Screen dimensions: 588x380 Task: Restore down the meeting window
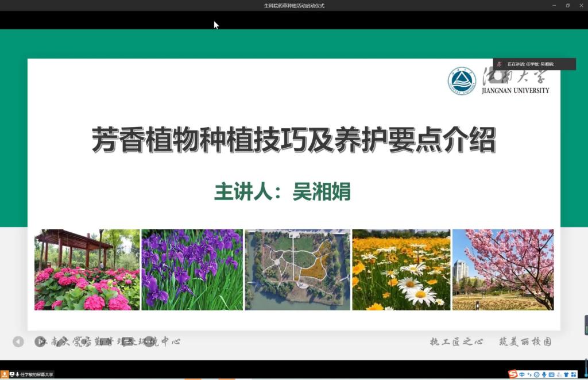(x=567, y=6)
